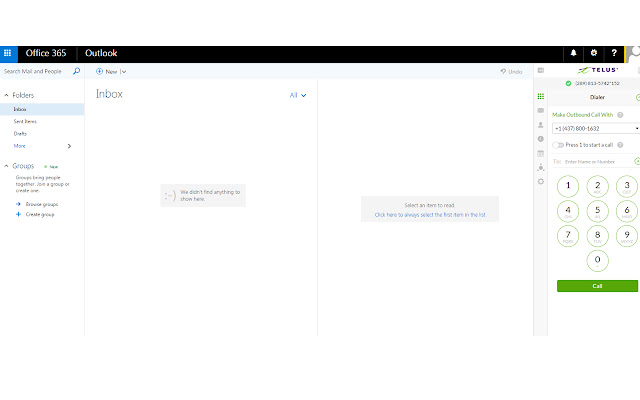Open the Telus panel settings gear icon
The height and width of the screenshot is (400, 640).
coord(541,182)
